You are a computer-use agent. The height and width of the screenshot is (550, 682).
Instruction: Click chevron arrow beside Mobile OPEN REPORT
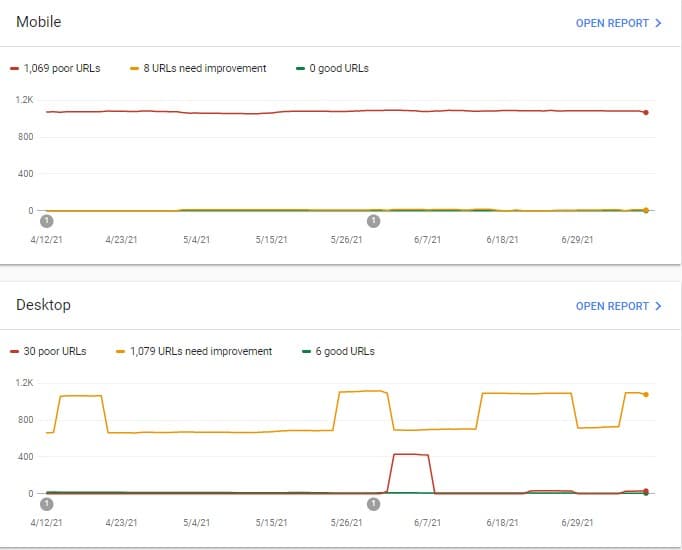coord(658,23)
